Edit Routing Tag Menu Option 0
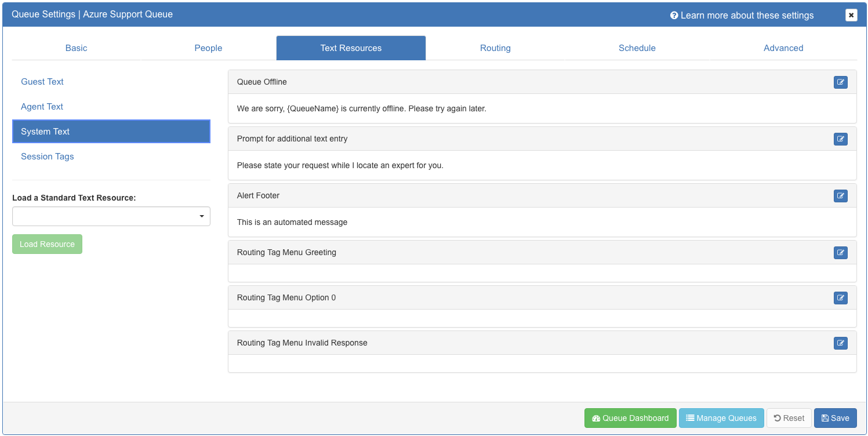This screenshot has height=436, width=868. click(840, 298)
